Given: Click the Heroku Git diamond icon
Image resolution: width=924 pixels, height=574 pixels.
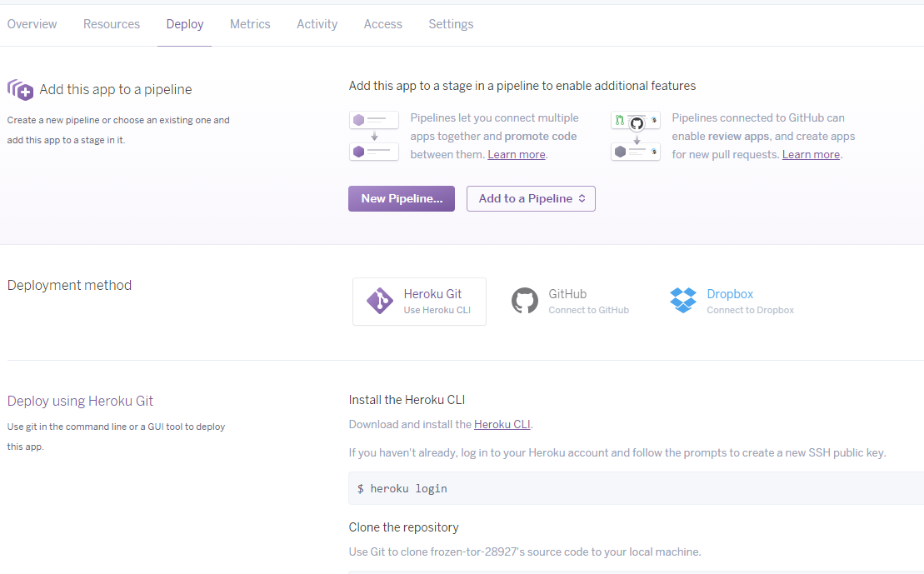Looking at the screenshot, I should [379, 301].
